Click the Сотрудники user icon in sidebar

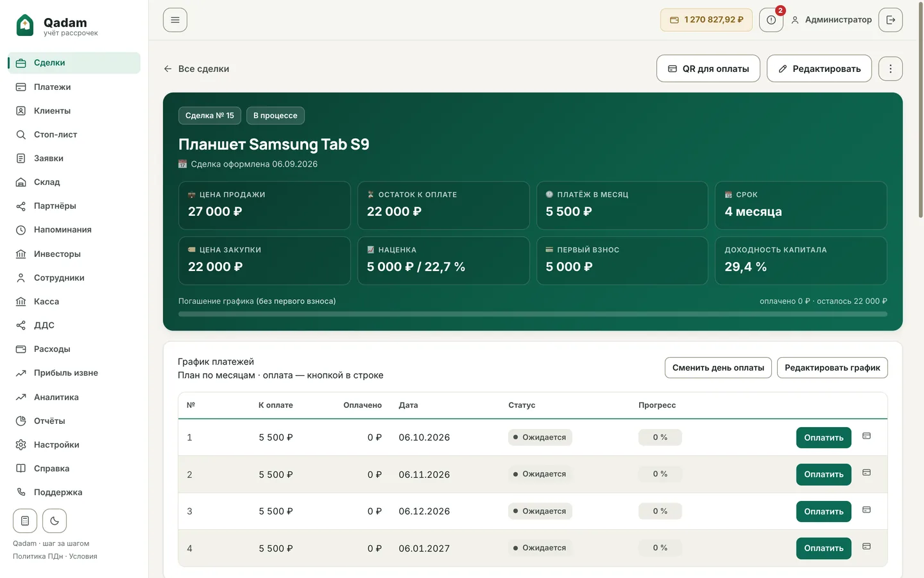click(21, 277)
